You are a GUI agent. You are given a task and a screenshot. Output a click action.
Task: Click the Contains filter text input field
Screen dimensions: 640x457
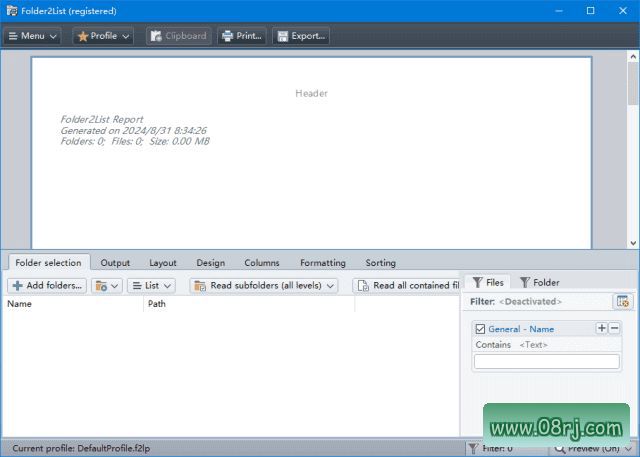pyautogui.click(x=546, y=362)
